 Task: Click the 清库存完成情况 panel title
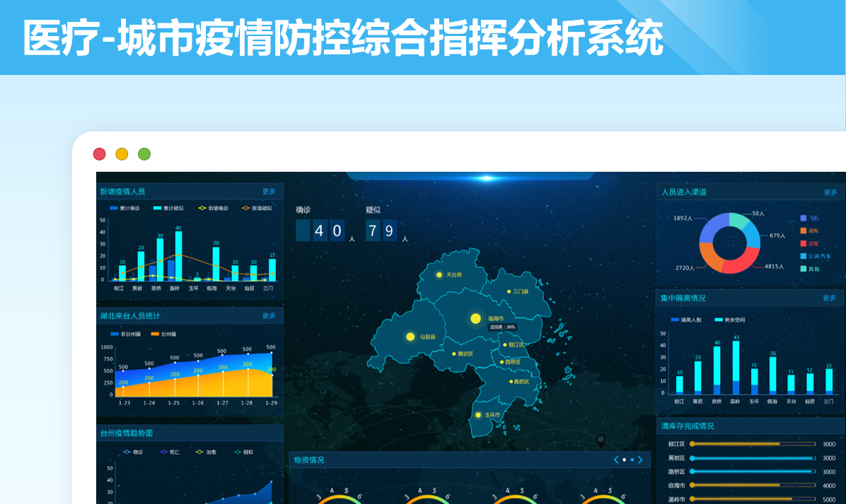(x=688, y=426)
